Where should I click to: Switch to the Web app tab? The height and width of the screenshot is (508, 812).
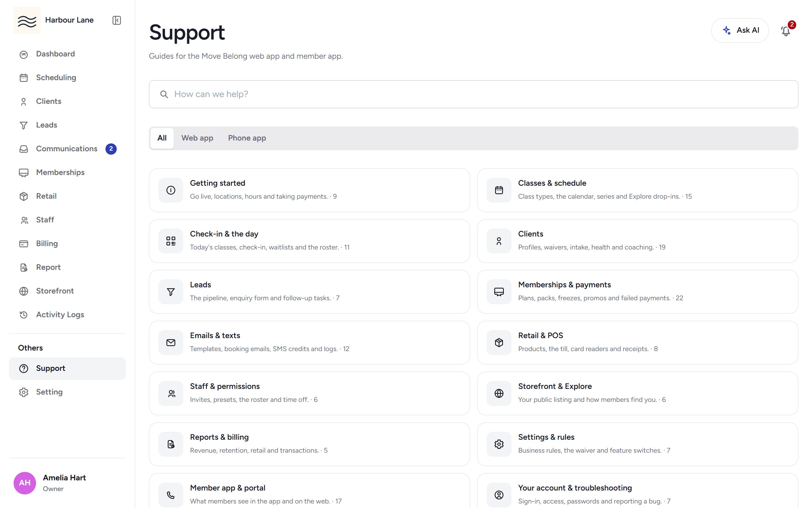(x=197, y=138)
